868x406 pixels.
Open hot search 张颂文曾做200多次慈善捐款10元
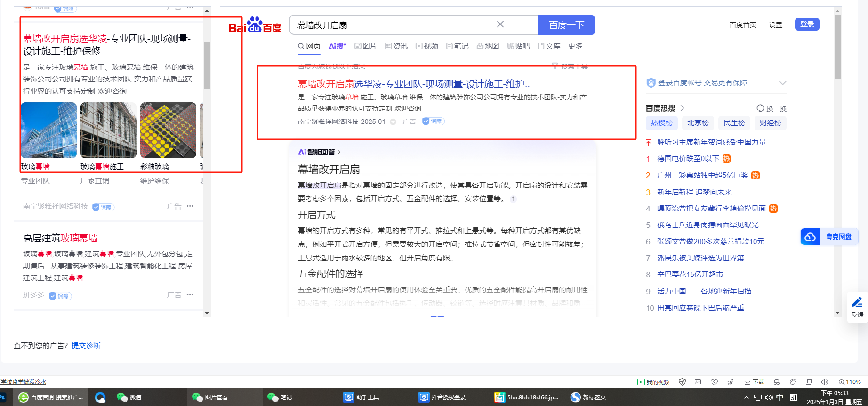[711, 242]
